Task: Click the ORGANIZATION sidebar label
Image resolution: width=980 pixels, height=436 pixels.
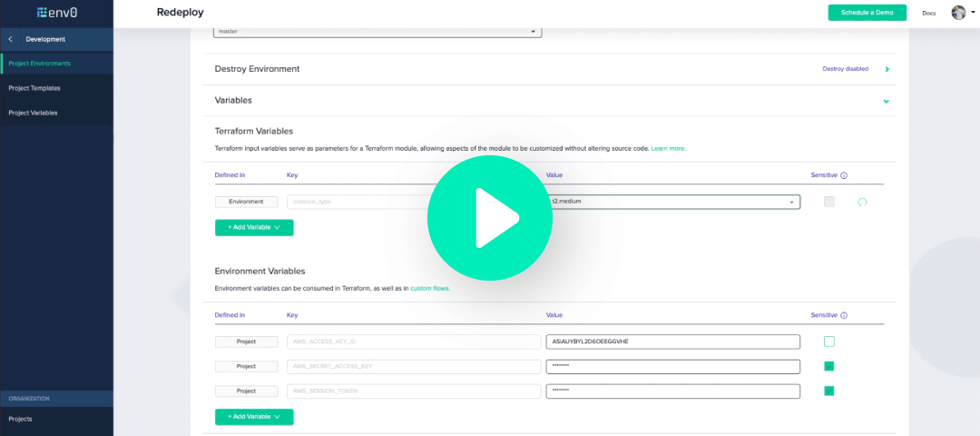Action: [29, 399]
